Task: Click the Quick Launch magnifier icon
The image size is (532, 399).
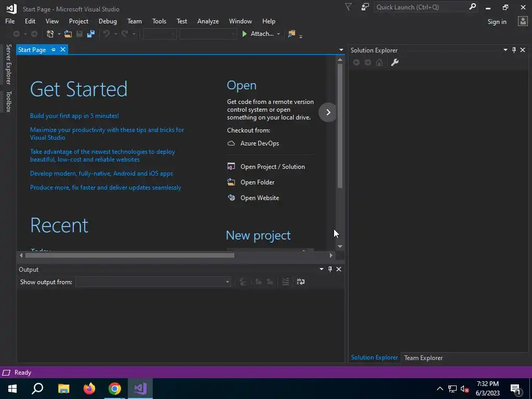Action: pyautogui.click(x=472, y=7)
